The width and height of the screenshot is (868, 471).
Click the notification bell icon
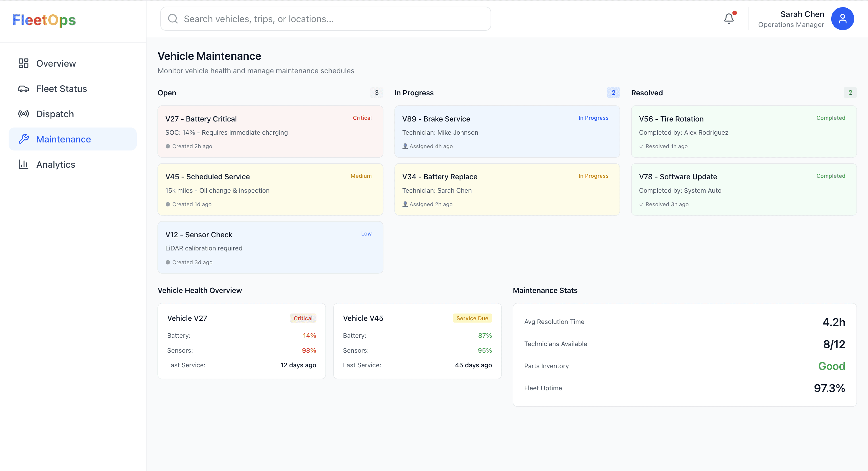click(x=729, y=19)
